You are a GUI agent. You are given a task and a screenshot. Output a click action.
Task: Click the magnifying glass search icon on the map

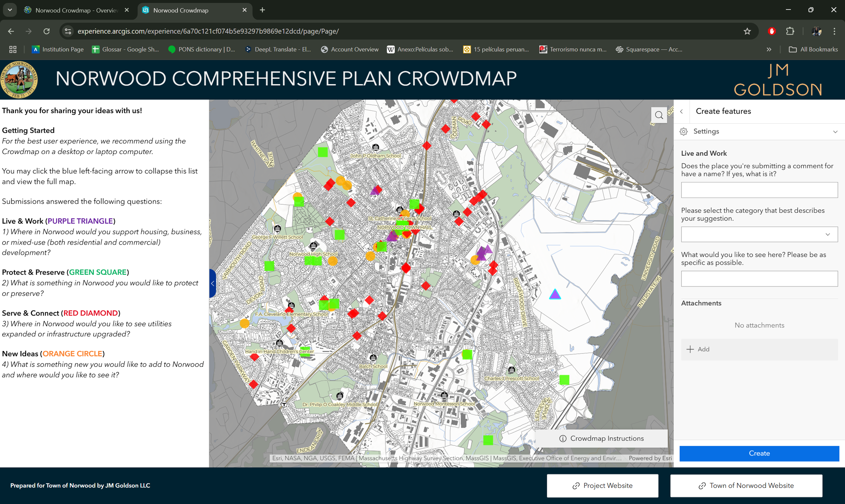659,115
